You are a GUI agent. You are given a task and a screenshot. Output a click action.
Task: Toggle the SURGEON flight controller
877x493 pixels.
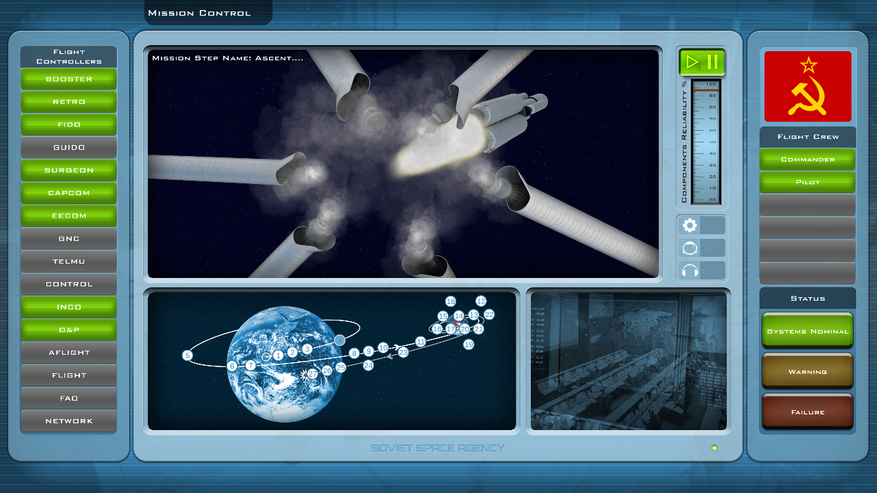69,170
